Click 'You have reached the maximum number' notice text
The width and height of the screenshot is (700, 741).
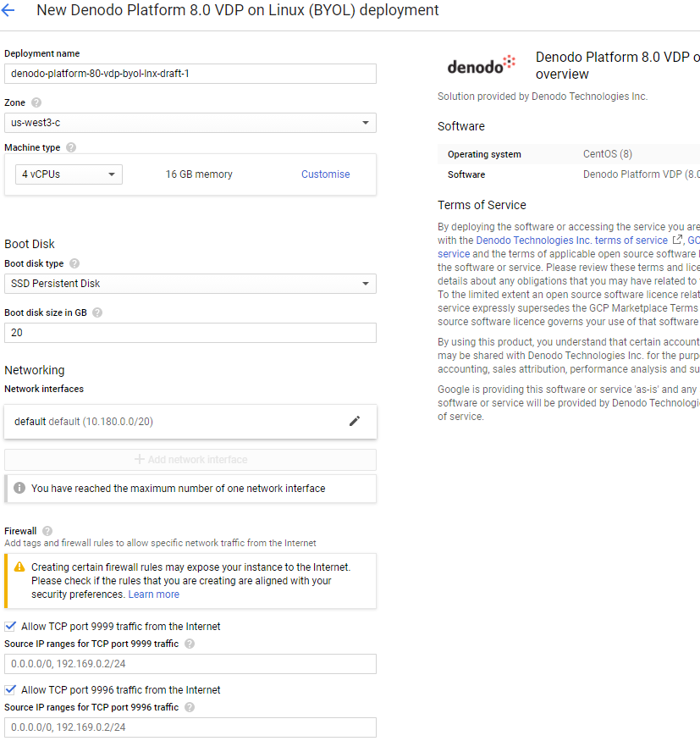click(178, 488)
